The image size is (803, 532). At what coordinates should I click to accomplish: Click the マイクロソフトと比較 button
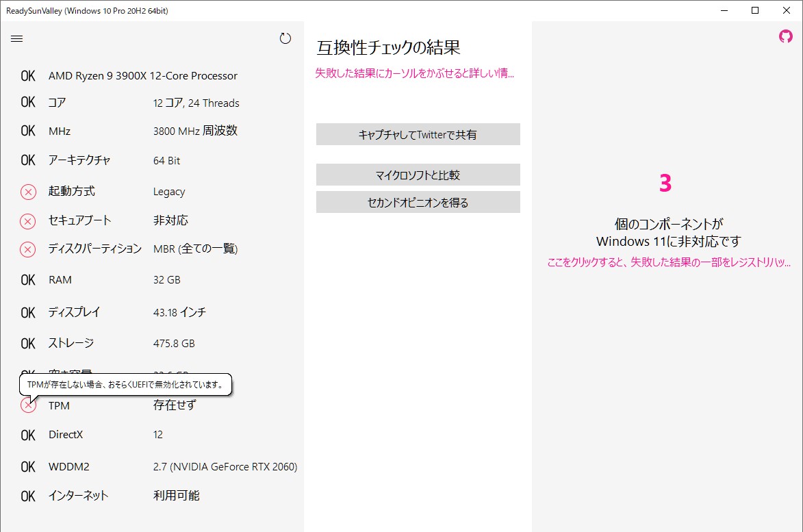[x=418, y=175]
